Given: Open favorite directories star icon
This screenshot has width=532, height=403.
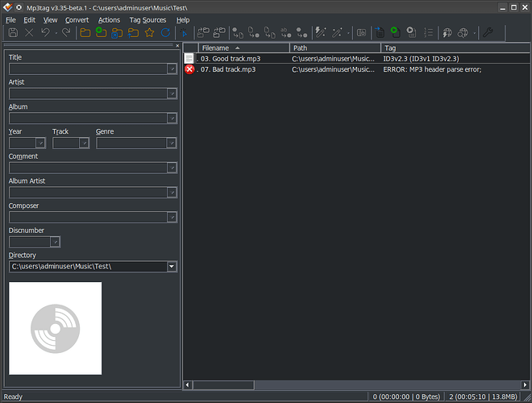Looking at the screenshot, I should (149, 33).
